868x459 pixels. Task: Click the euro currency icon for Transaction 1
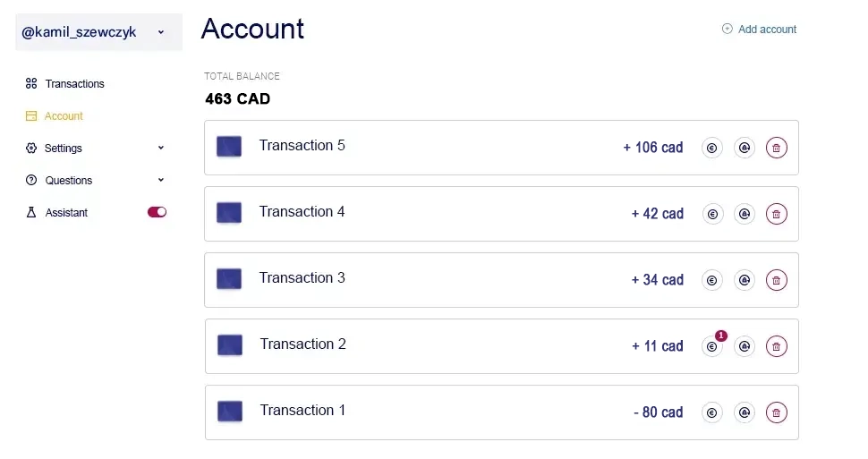pos(712,412)
